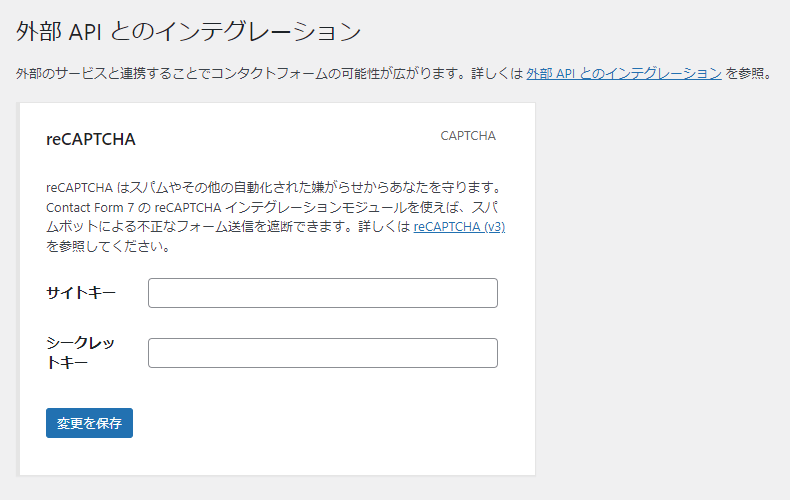Click the を参照。 text after top link
This screenshot has height=500, width=790.
(749, 74)
